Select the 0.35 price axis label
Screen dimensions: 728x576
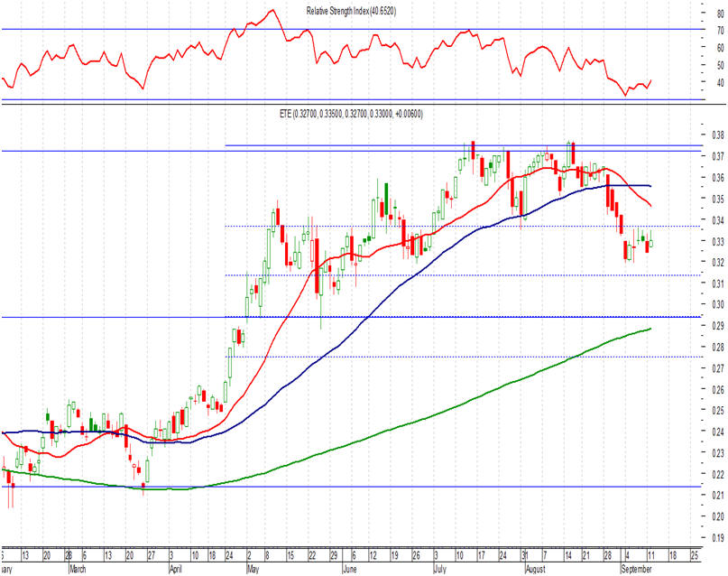718,199
